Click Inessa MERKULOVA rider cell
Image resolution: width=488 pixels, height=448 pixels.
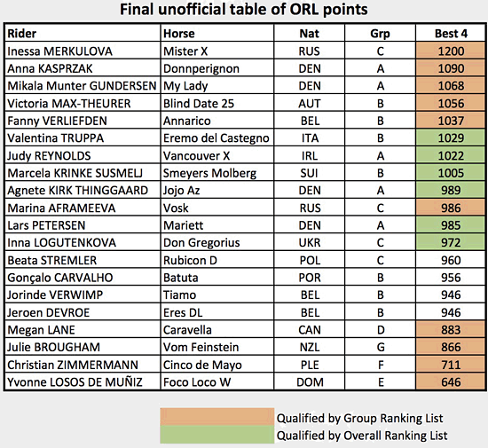[x=83, y=51]
